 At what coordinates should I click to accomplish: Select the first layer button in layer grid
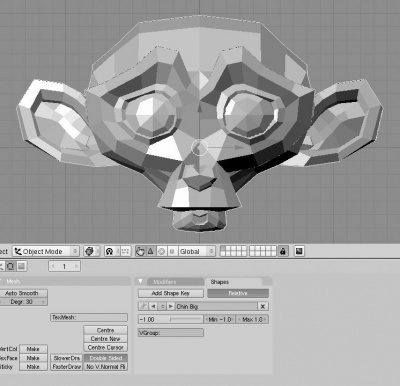tap(223, 249)
